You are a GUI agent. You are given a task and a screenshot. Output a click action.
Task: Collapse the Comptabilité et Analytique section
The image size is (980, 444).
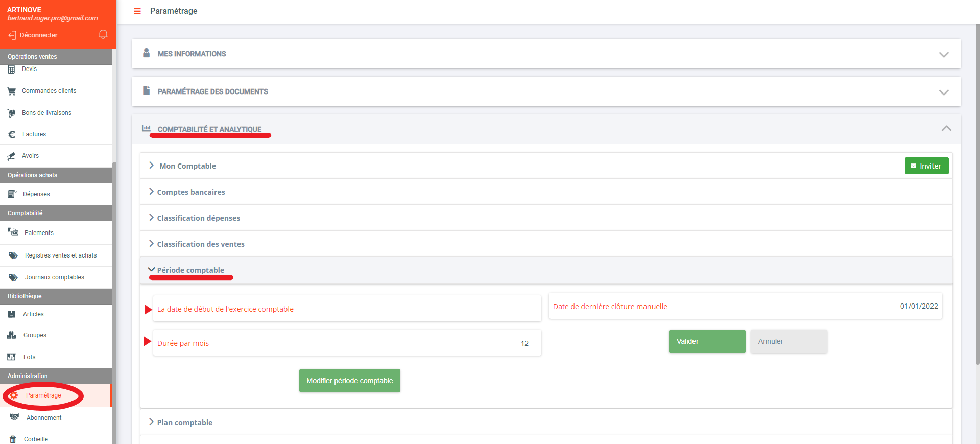coord(946,129)
